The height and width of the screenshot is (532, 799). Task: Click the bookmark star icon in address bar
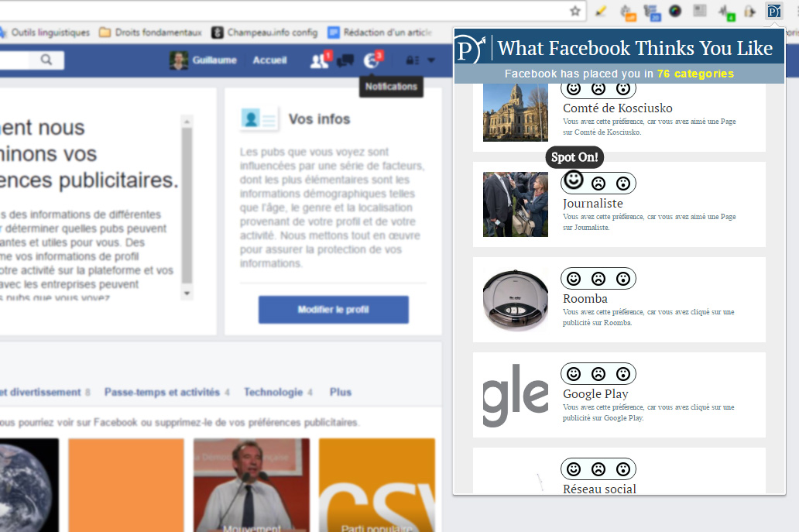coord(574,11)
